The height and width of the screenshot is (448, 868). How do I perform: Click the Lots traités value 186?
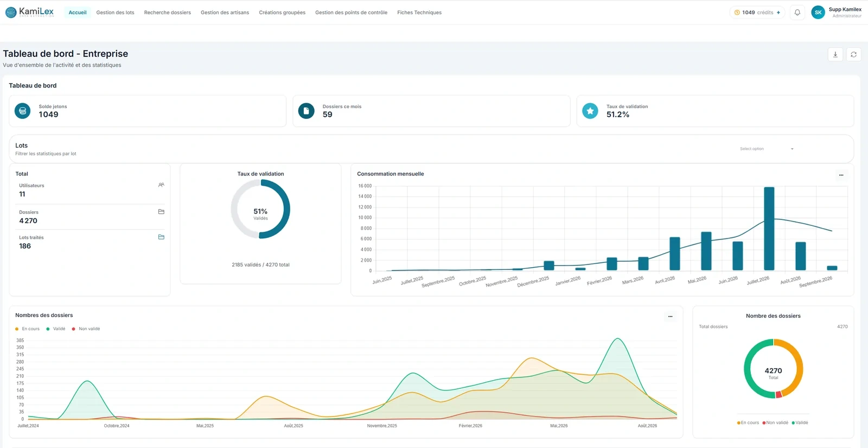coord(25,246)
